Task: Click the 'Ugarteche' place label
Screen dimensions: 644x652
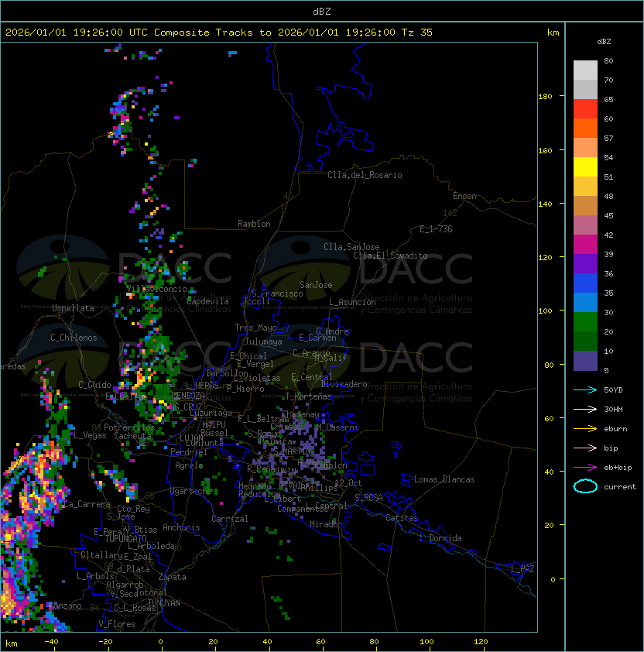Action: (x=191, y=491)
